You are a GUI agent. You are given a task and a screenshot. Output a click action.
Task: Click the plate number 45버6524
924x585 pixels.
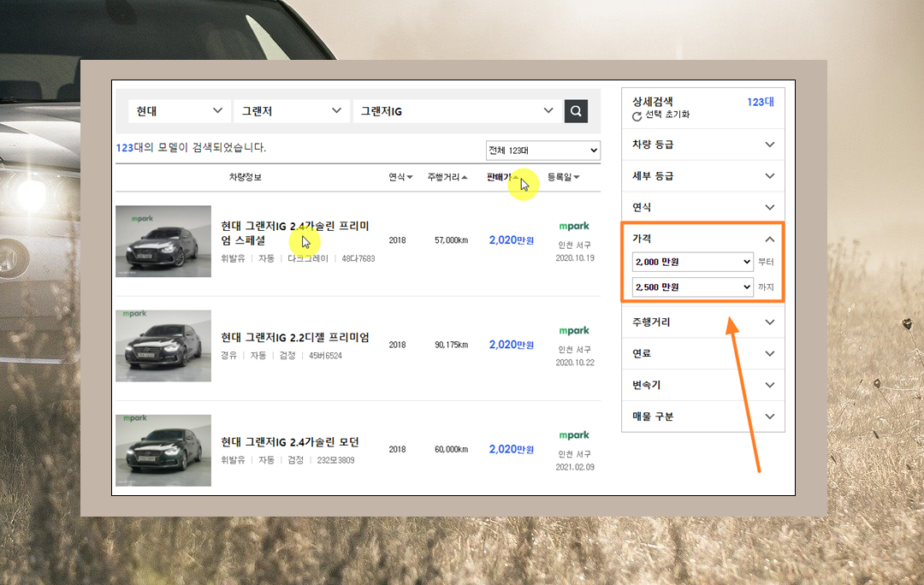click(x=325, y=356)
